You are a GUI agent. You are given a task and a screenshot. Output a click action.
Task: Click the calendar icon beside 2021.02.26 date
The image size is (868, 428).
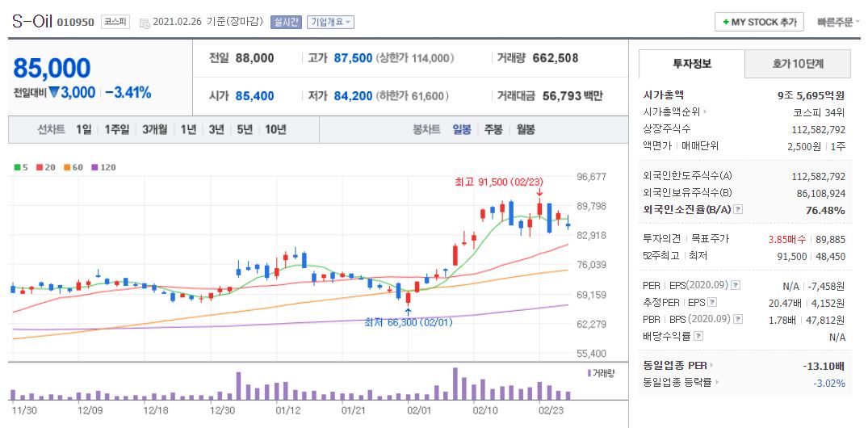pyautogui.click(x=145, y=23)
